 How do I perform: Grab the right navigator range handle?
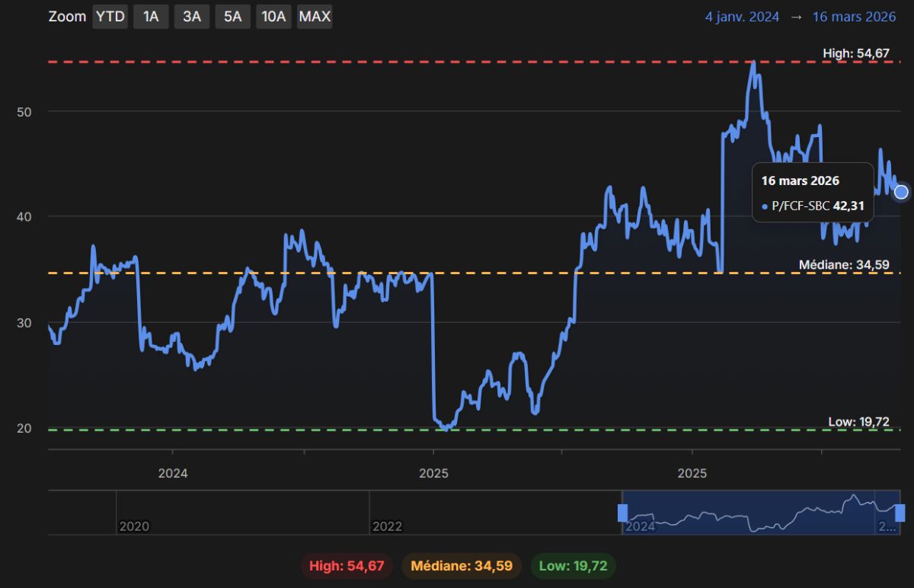click(x=900, y=513)
